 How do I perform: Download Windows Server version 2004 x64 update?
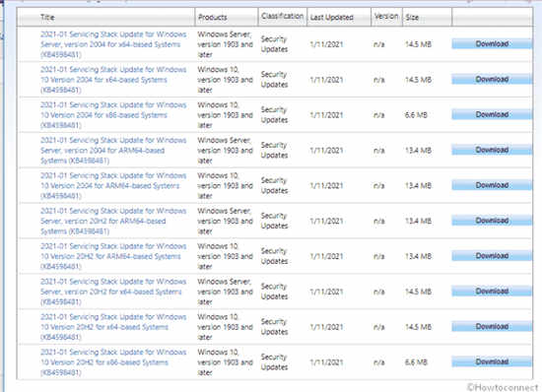pyautogui.click(x=492, y=44)
